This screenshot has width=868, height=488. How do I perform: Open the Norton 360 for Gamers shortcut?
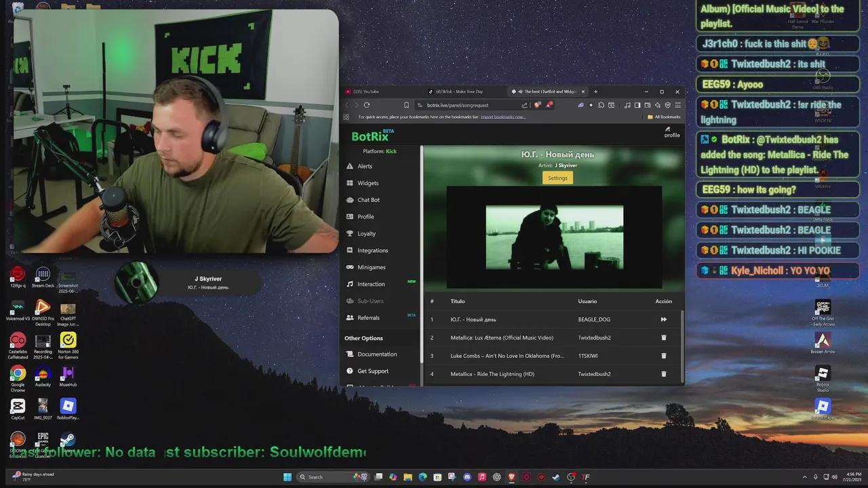[x=68, y=346]
